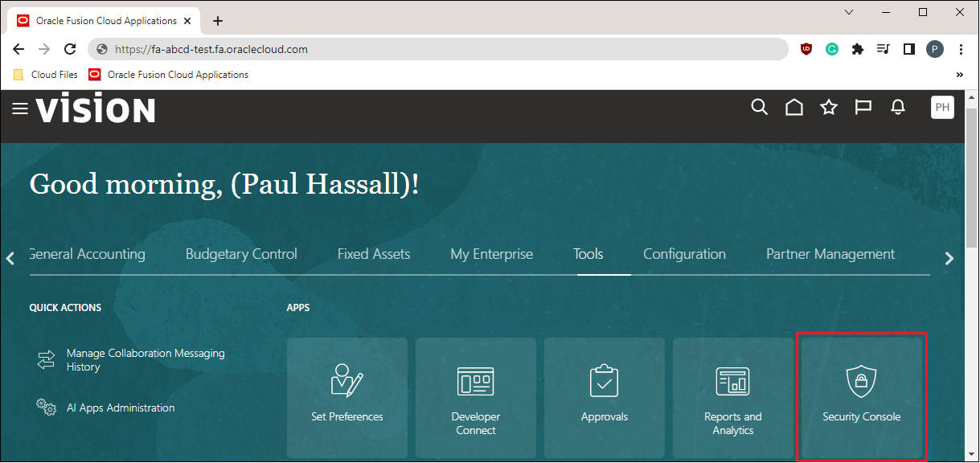Click the Good morning greeting text
Viewport: 980px width, 463px height.
coord(224,185)
